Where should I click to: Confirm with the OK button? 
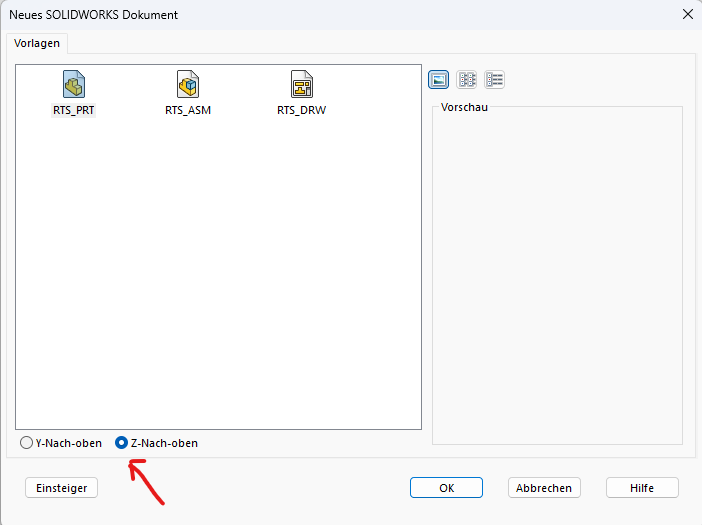[446, 488]
